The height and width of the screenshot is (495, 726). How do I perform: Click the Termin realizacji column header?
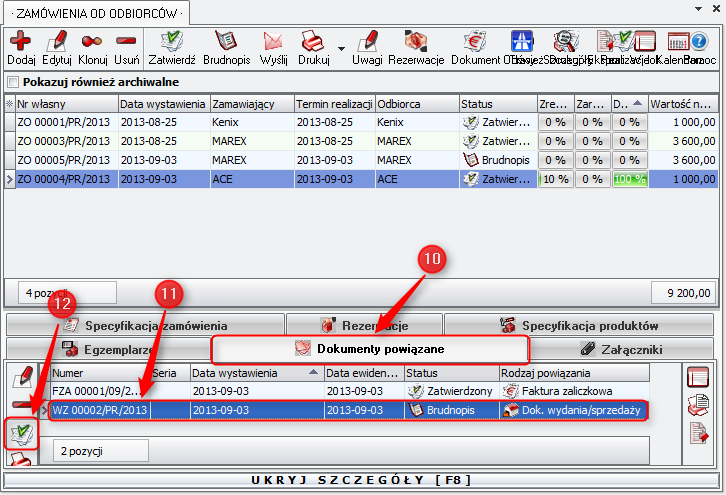(x=335, y=104)
